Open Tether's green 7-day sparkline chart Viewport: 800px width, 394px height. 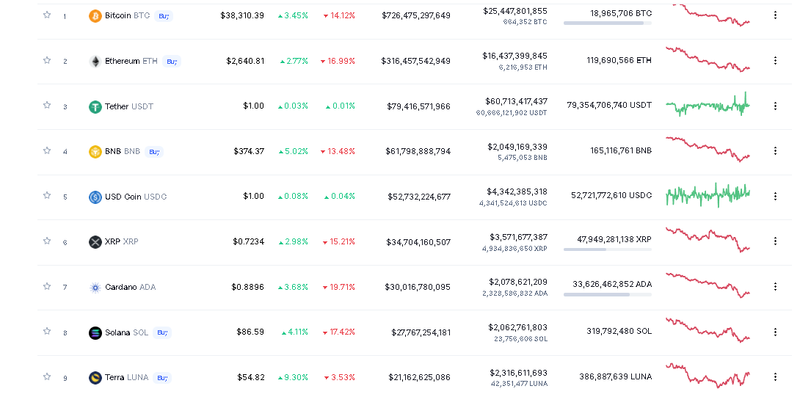pos(708,105)
